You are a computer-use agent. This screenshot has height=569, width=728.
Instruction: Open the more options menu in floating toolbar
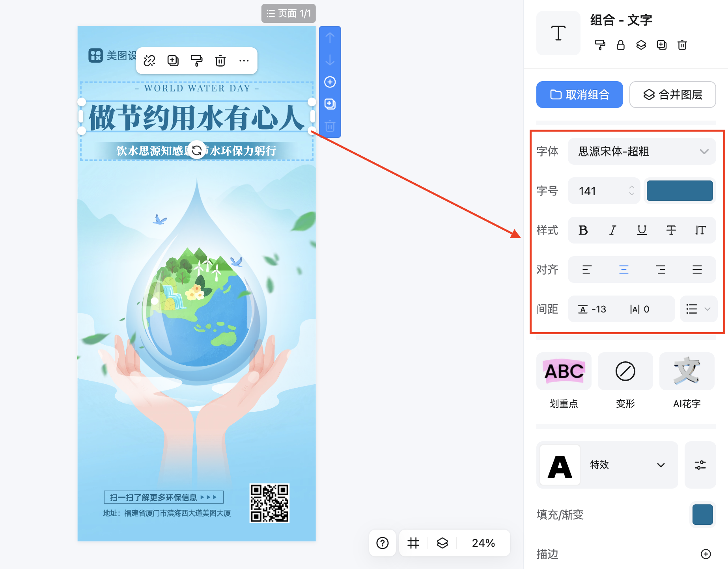(244, 61)
